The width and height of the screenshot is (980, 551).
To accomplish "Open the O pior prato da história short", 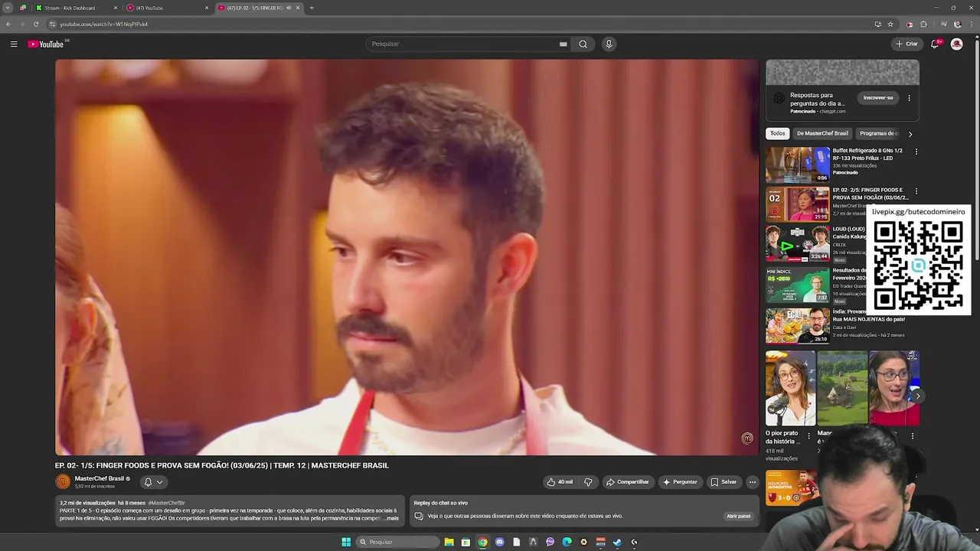I will pyautogui.click(x=790, y=388).
